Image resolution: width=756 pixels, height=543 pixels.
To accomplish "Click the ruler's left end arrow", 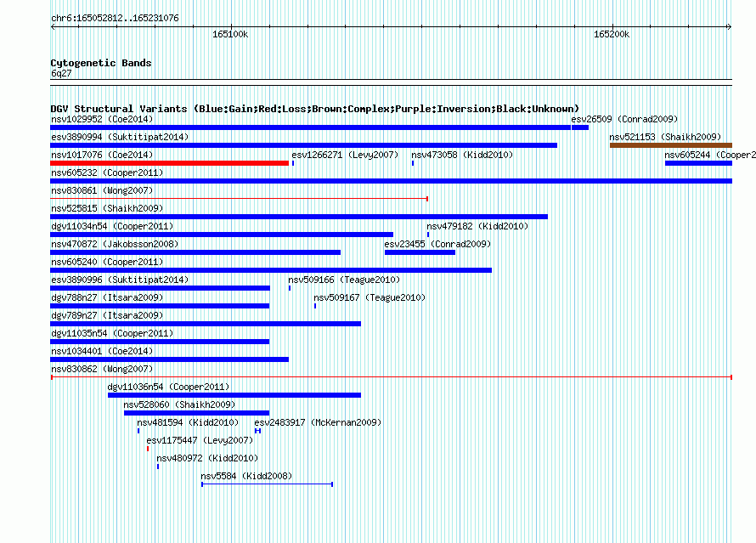I will click(x=53, y=27).
